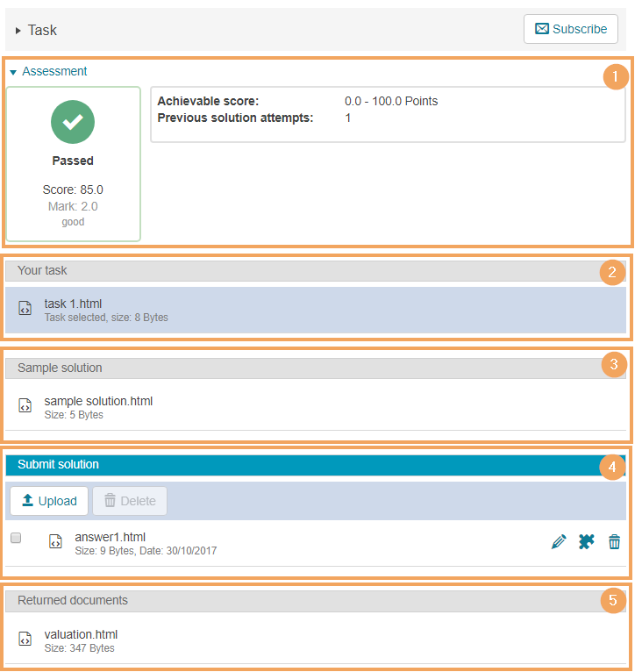Click the valuation.html file icon
This screenshot has width=642, height=672.
coord(25,640)
